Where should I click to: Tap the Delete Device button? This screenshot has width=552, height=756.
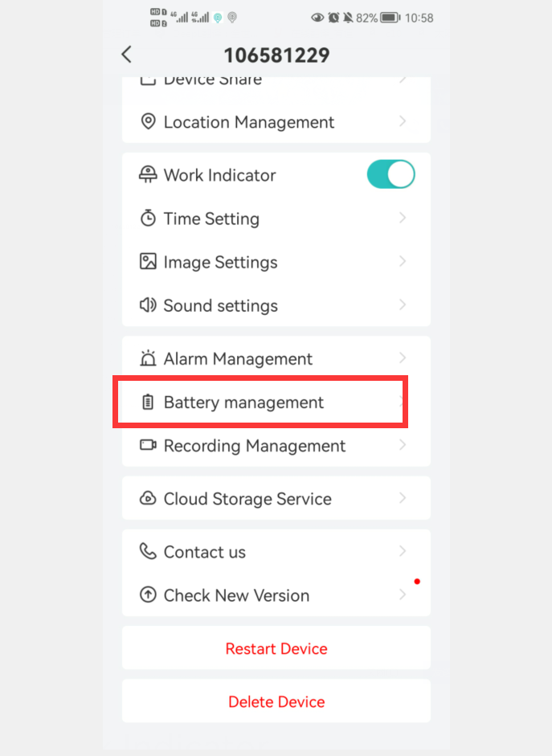276,701
